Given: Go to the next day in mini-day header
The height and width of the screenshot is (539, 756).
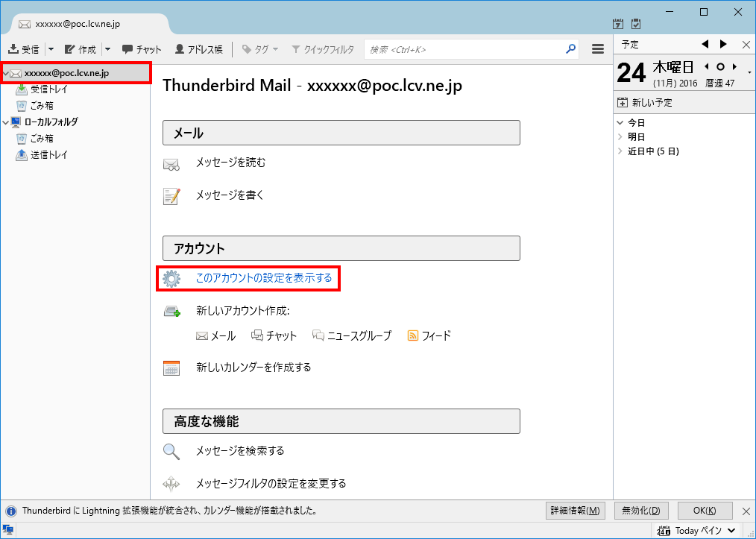Looking at the screenshot, I should pyautogui.click(x=734, y=66).
